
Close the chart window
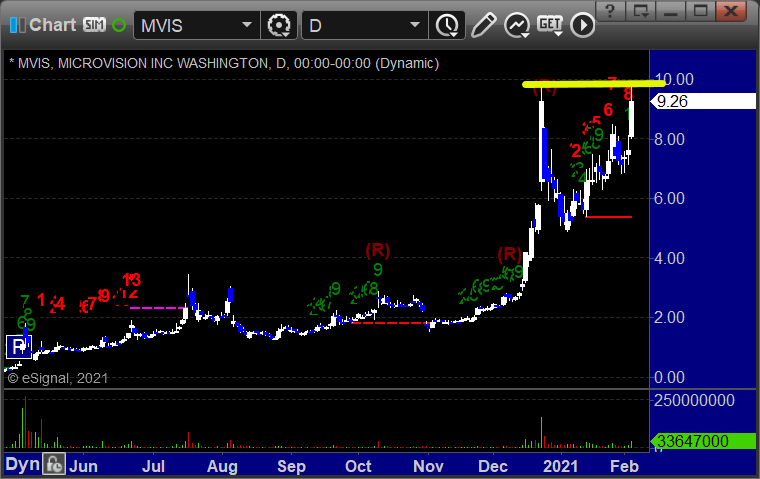[x=731, y=11]
